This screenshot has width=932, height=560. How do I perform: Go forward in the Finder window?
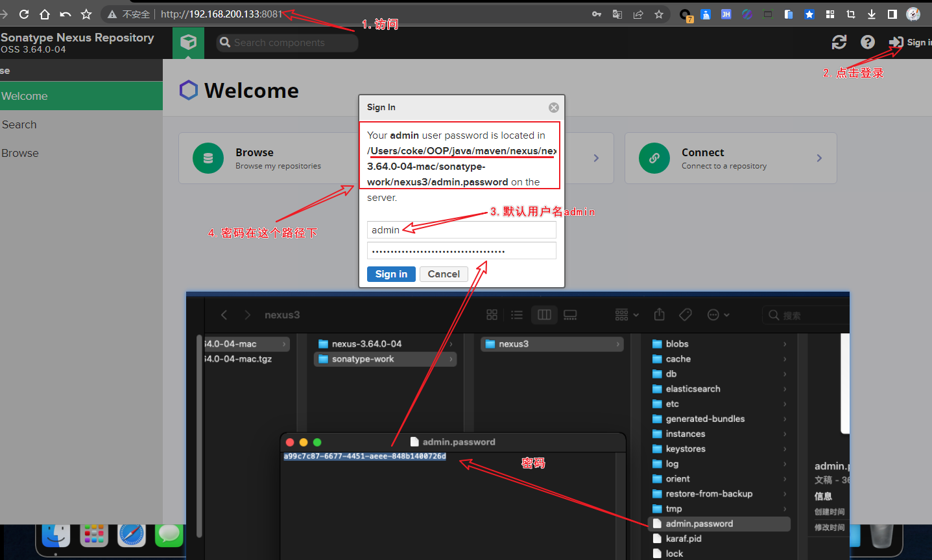[x=247, y=315]
